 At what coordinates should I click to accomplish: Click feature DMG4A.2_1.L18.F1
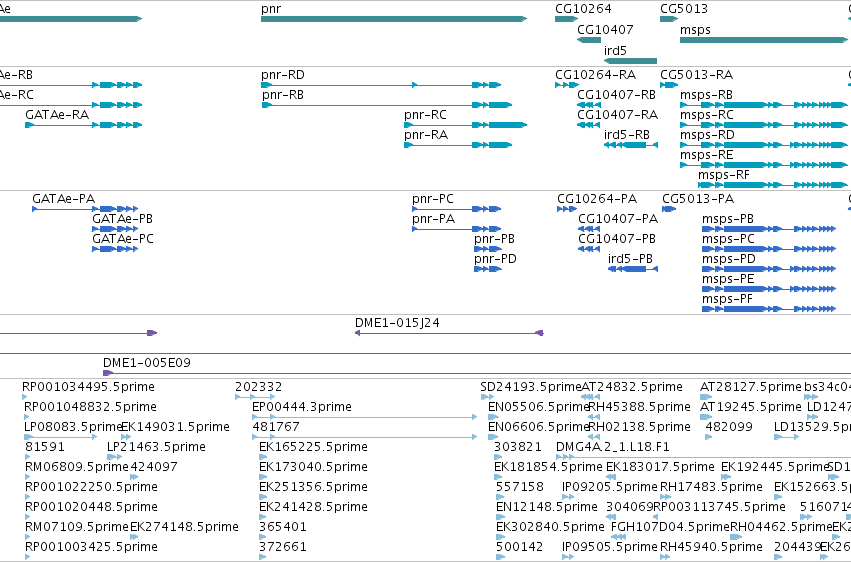tap(704, 457)
